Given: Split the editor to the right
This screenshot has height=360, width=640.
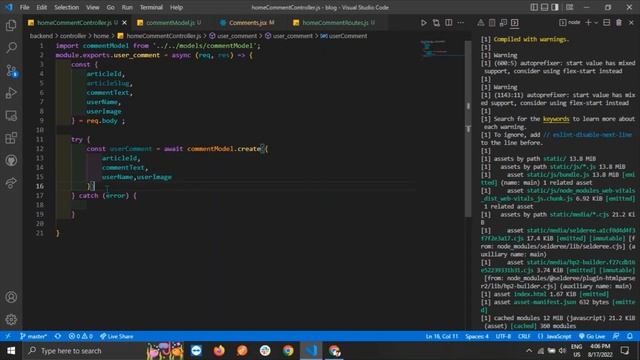Looking at the screenshot, I should pos(449,23).
